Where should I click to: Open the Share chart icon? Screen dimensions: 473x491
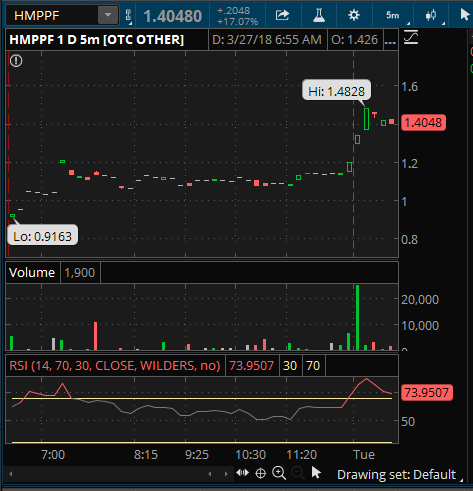282,15
